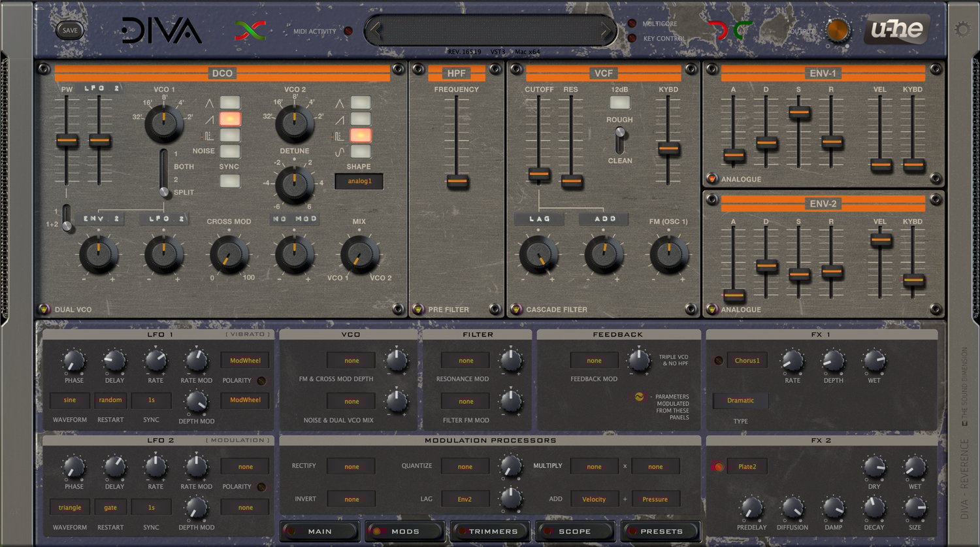Open the LFO 2 waveform dropdown showing triangle
The width and height of the screenshot is (980, 547).
pyautogui.click(x=70, y=507)
